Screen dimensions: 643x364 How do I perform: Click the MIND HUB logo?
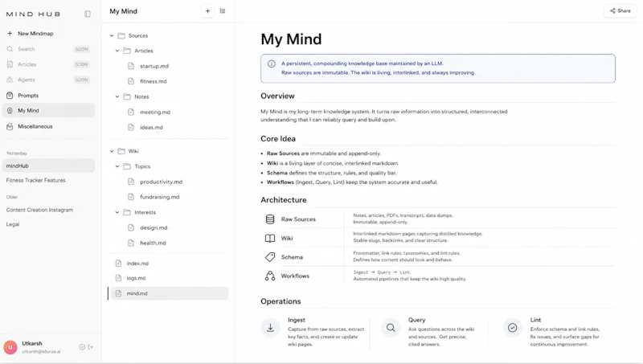click(x=33, y=14)
